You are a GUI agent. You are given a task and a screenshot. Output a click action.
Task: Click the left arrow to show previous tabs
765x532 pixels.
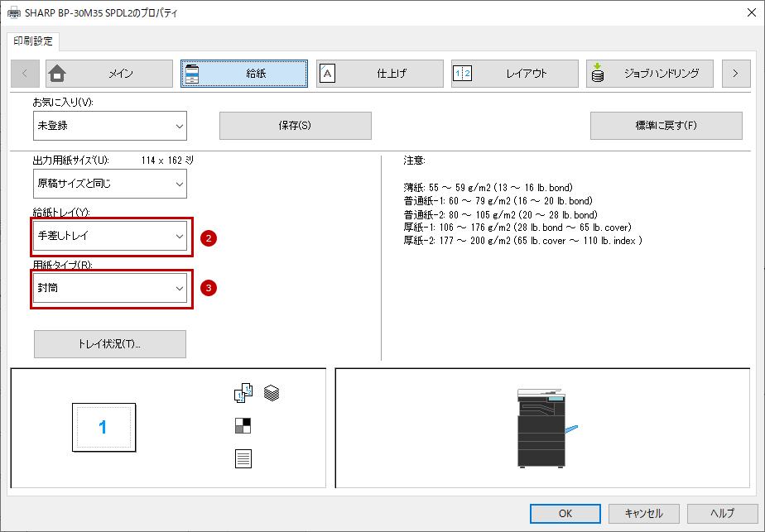click(x=24, y=74)
